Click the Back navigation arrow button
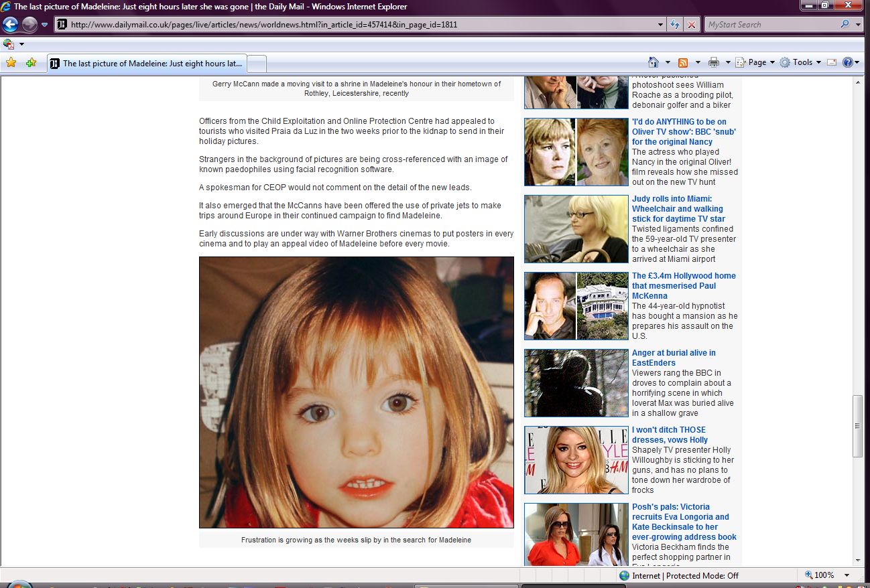 click(x=10, y=25)
